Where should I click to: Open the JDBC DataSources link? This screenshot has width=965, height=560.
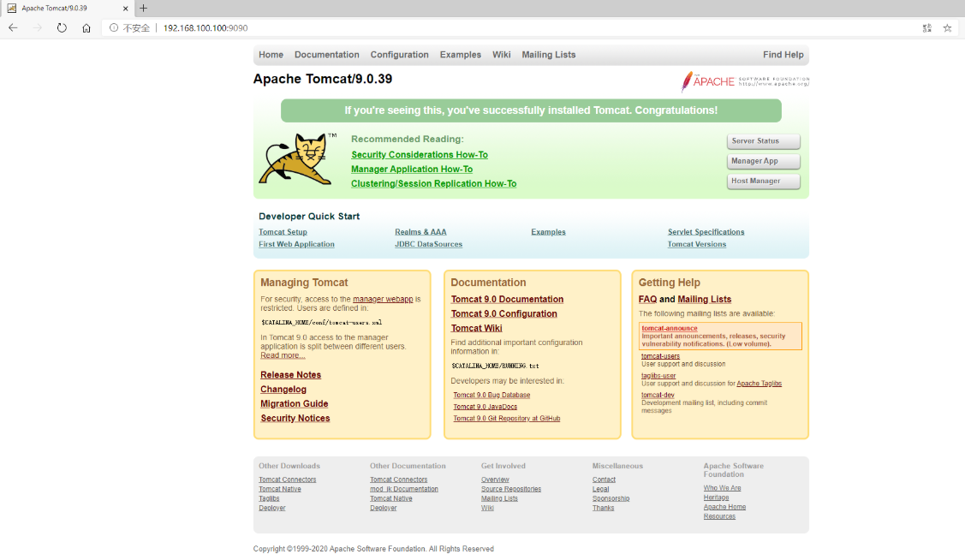428,244
